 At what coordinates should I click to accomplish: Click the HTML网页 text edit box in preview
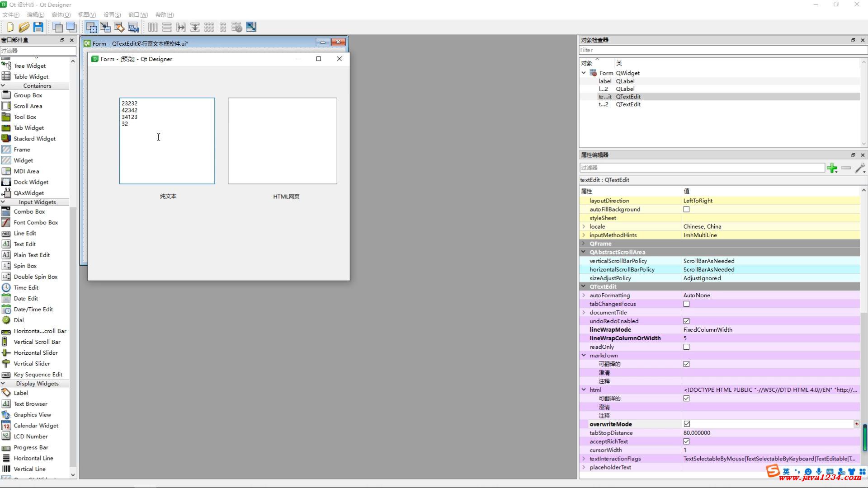point(282,141)
